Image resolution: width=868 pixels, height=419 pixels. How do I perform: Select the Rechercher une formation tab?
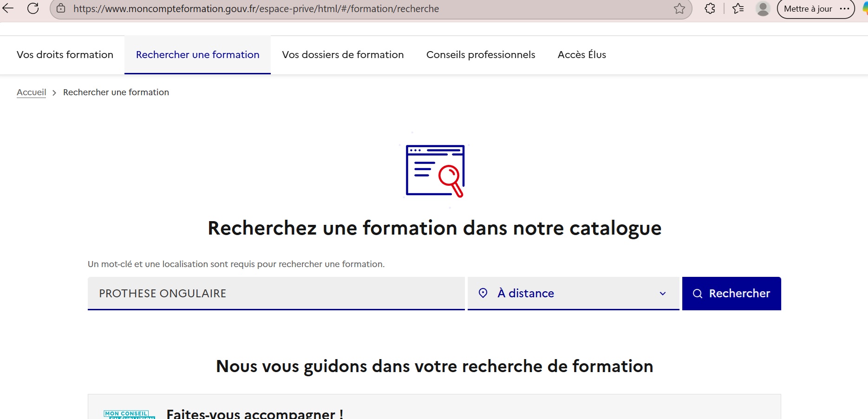197,55
